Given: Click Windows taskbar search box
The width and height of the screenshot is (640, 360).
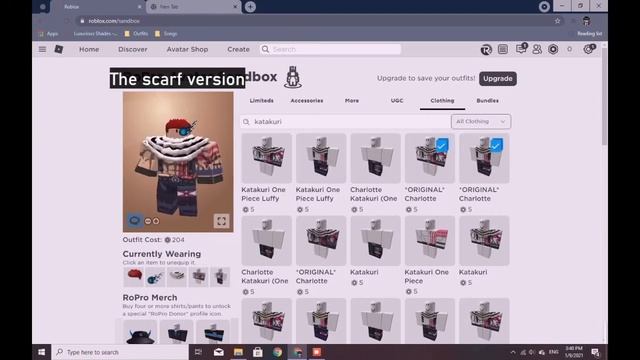Looking at the screenshot, I should coord(121,352).
